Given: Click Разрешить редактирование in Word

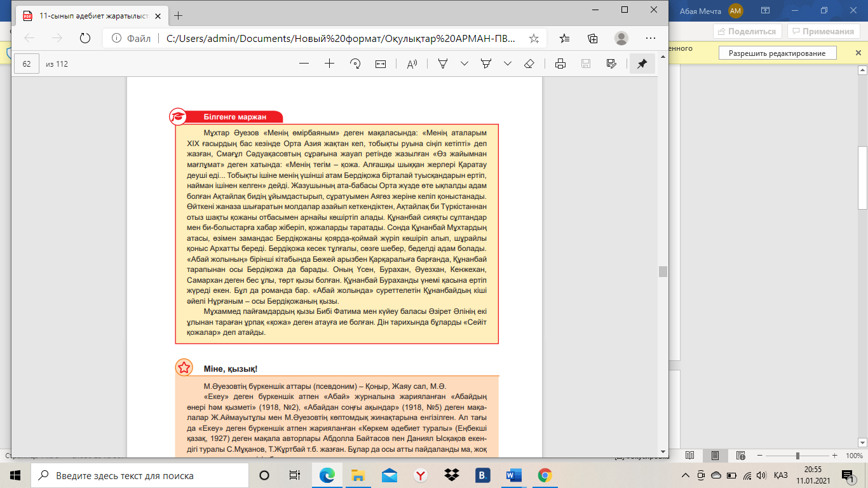Looking at the screenshot, I should point(777,53).
